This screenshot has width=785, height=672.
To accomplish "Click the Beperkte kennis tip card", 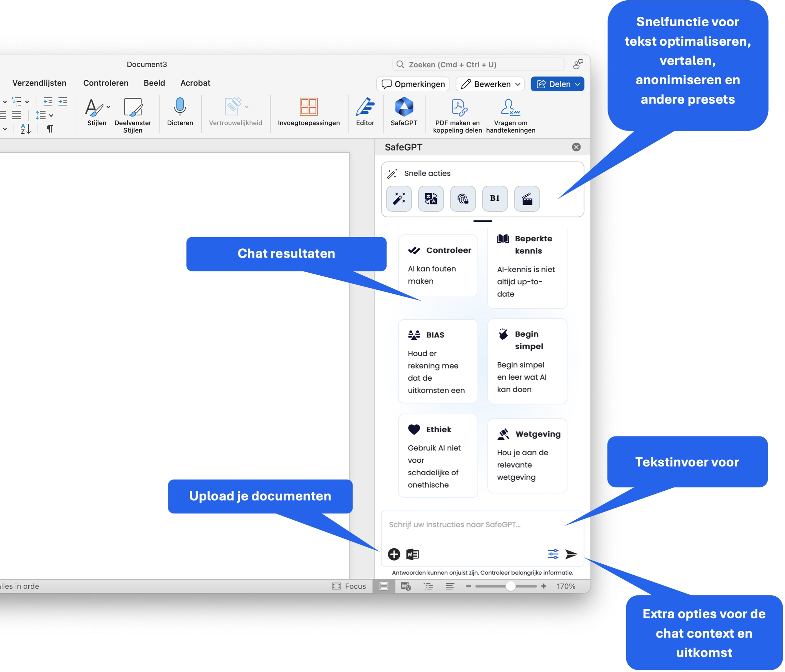I will pos(527,268).
